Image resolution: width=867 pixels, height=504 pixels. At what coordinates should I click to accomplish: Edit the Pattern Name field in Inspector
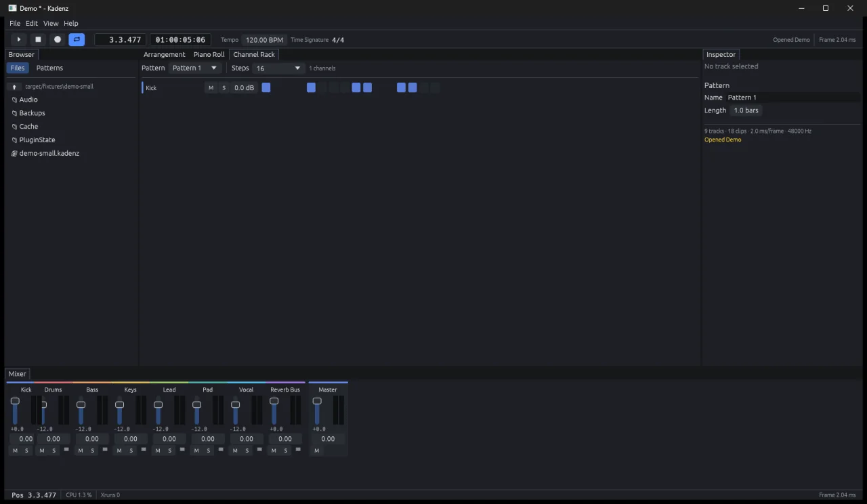pos(793,98)
